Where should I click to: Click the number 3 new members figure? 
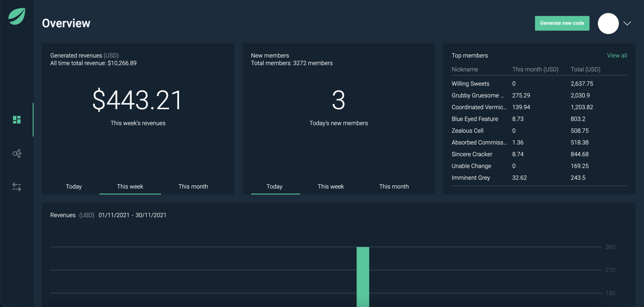click(x=339, y=100)
